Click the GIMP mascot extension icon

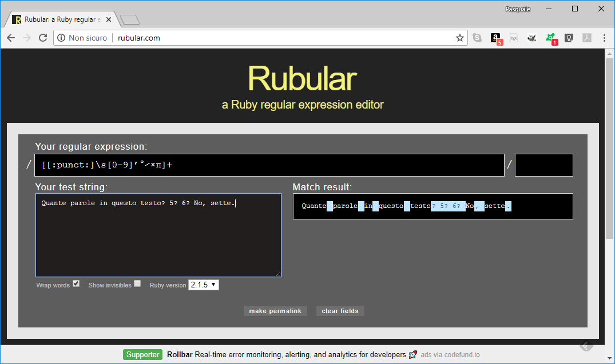click(532, 38)
